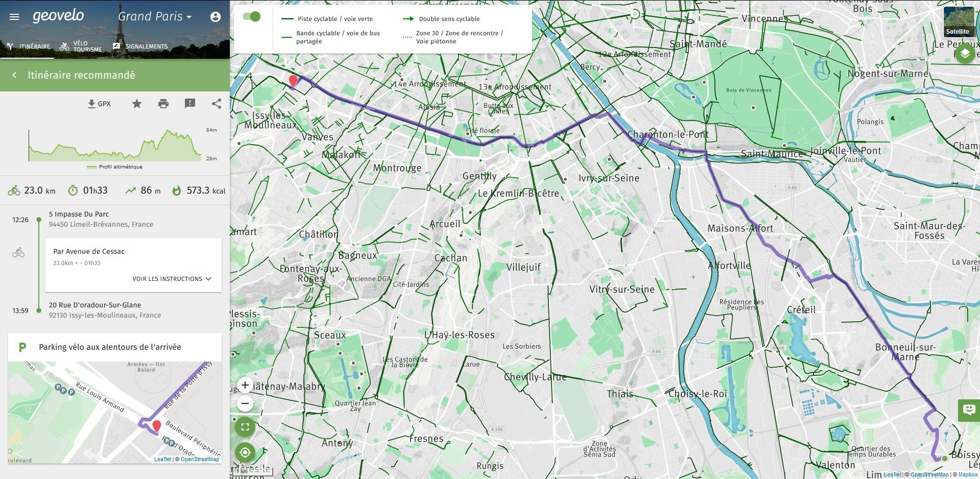Zoom in on the map
Screen dimensions: 980x479
245,385
